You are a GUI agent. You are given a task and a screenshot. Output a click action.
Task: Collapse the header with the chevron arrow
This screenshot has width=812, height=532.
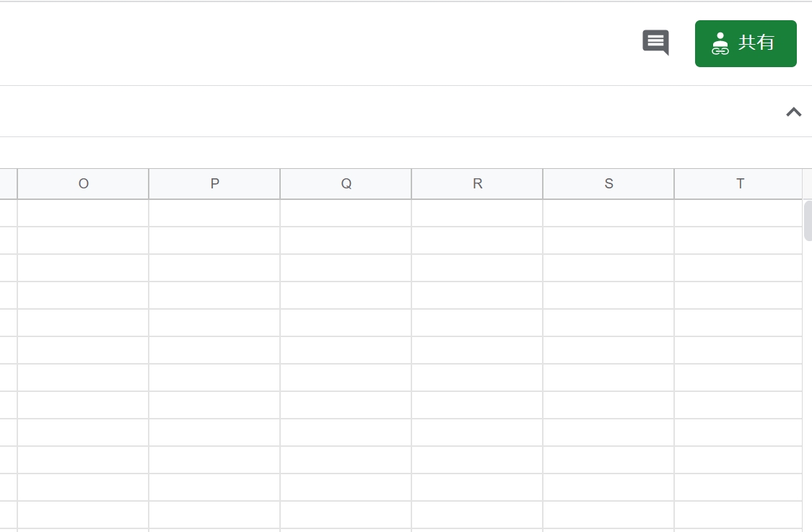coord(793,112)
